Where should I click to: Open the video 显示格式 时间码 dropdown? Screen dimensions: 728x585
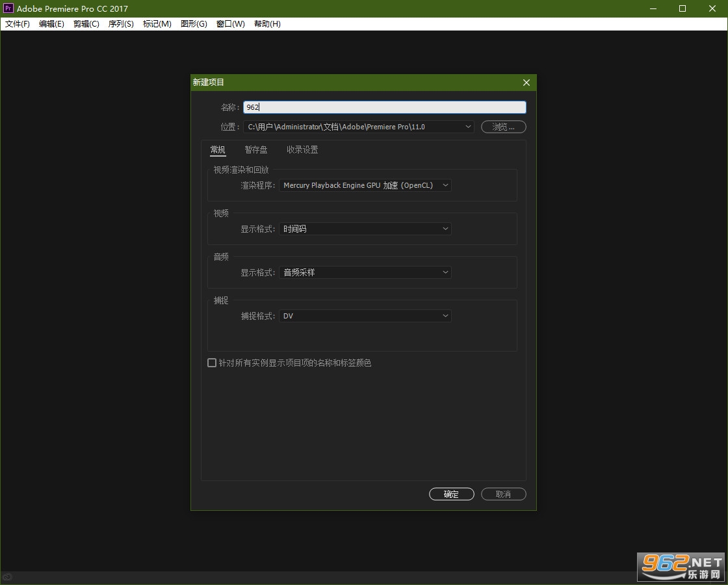click(x=365, y=229)
